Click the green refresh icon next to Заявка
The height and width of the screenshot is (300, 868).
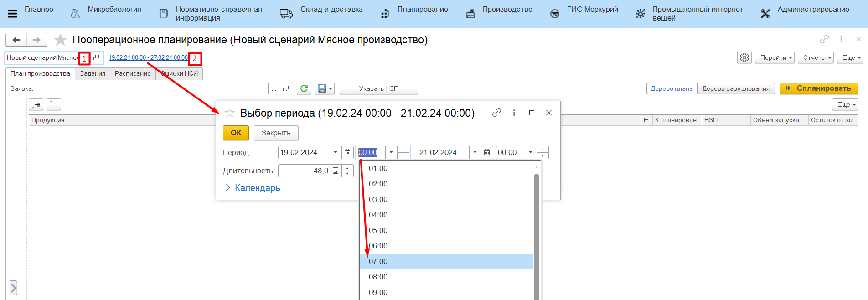[x=304, y=88]
